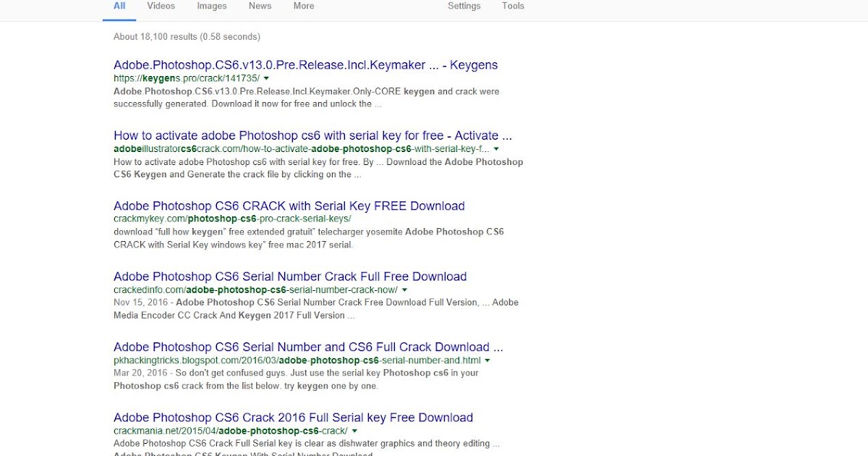The image size is (868, 456).
Task: Open the keygens.pro result options arrow
Action: click(268, 78)
